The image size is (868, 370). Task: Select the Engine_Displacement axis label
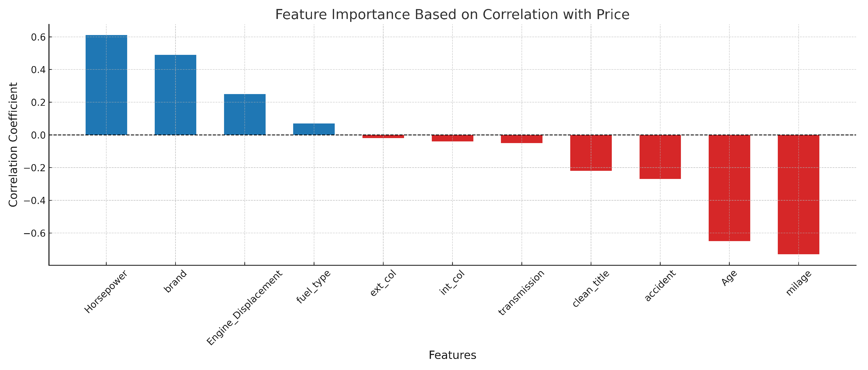(245, 308)
